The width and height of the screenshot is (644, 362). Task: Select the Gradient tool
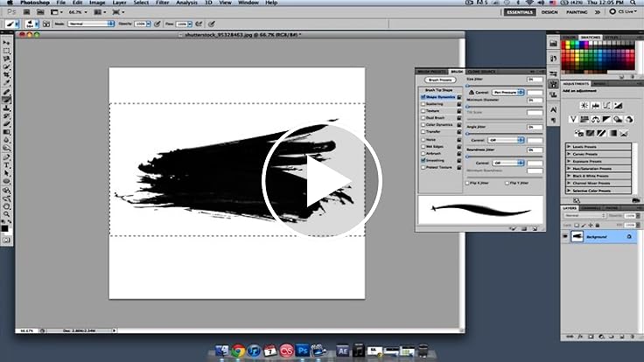coord(7,132)
